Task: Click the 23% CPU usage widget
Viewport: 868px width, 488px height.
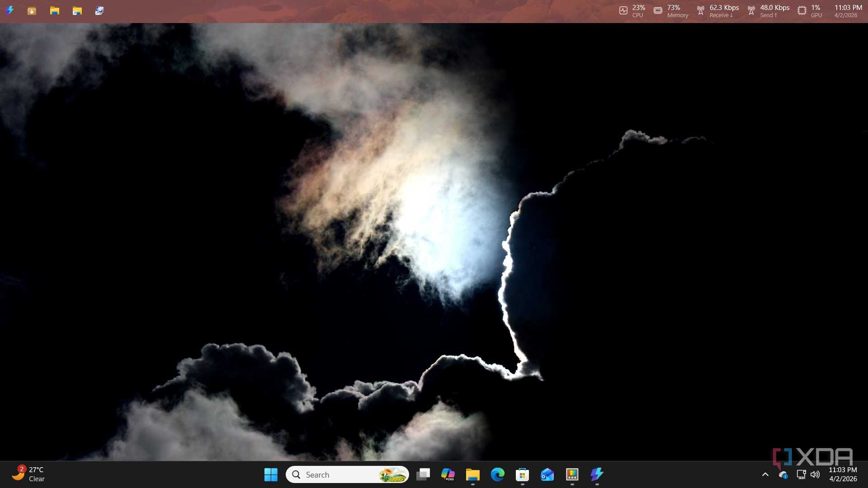Action: click(x=632, y=11)
